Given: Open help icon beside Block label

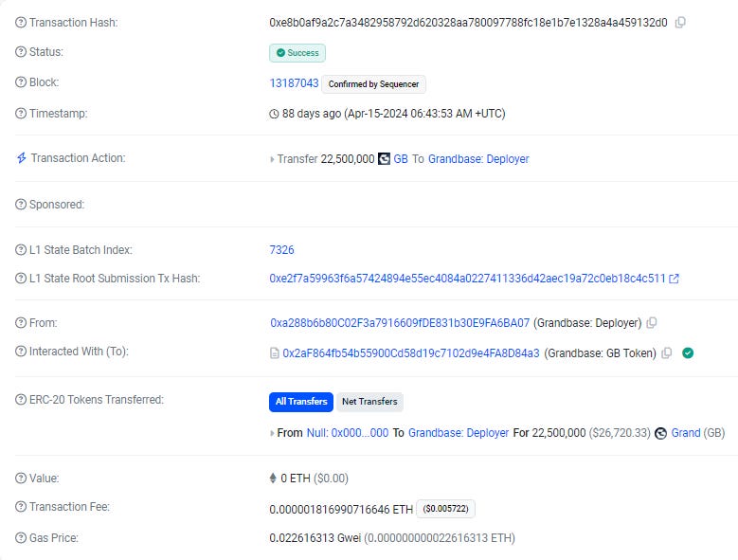Looking at the screenshot, I should 21,82.
